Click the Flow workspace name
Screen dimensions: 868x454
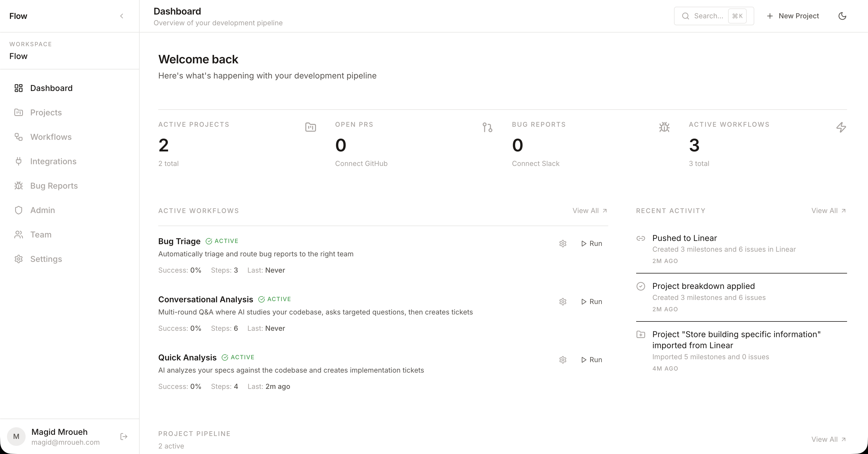(x=19, y=56)
